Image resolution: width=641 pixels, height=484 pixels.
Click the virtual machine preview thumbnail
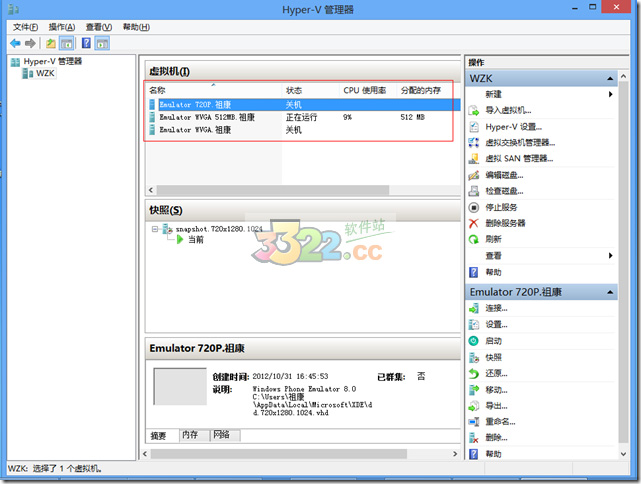pyautogui.click(x=180, y=387)
